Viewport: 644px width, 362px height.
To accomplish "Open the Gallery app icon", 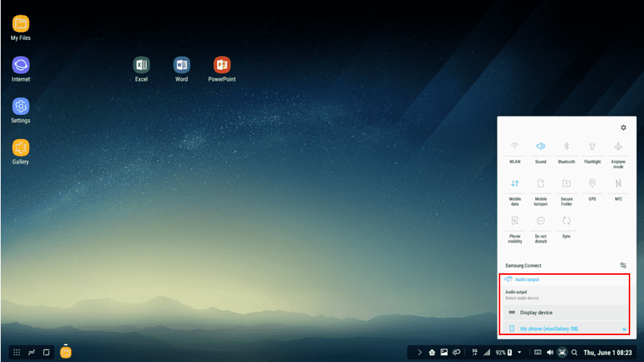I will 20,148.
